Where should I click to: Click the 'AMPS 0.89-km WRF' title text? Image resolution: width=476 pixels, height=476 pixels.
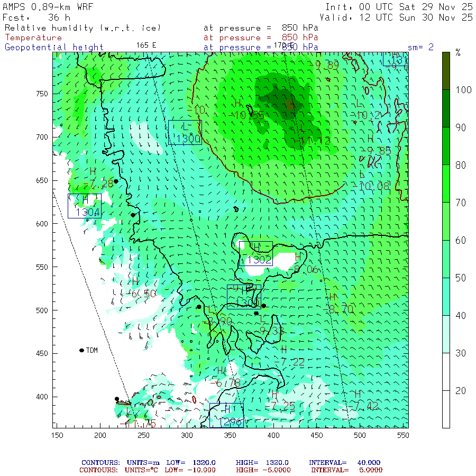pyautogui.click(x=48, y=7)
